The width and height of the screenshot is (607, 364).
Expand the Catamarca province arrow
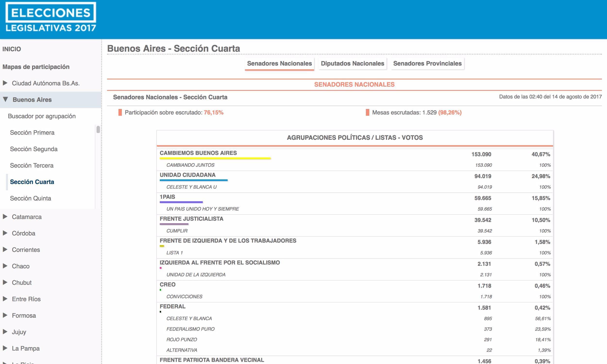[5, 217]
